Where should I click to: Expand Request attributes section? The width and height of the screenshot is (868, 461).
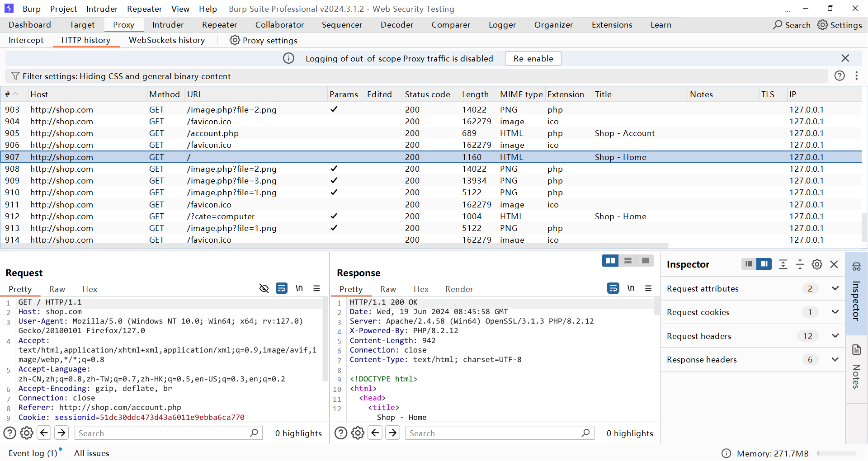point(835,288)
